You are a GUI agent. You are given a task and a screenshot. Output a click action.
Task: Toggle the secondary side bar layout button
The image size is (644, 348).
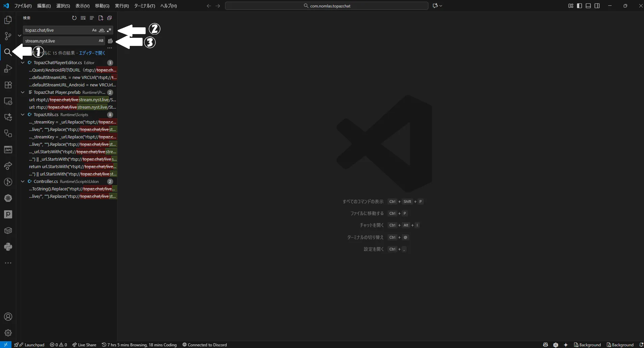pyautogui.click(x=597, y=6)
